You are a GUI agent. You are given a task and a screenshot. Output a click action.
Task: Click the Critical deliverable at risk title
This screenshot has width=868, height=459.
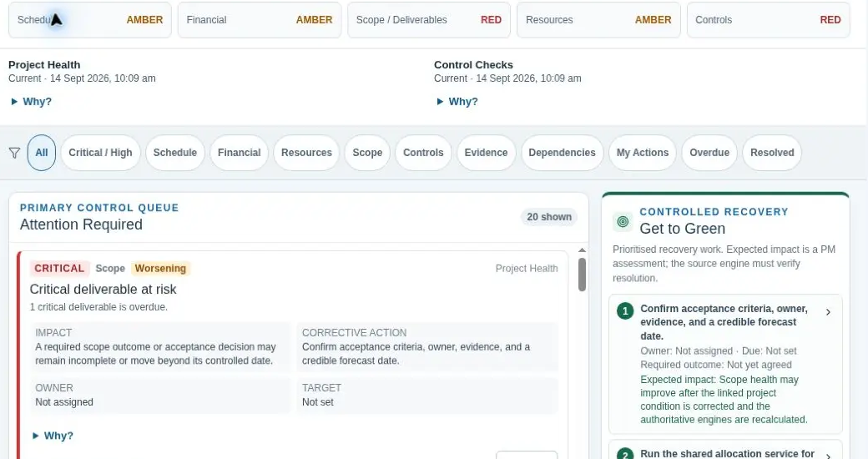tap(103, 290)
